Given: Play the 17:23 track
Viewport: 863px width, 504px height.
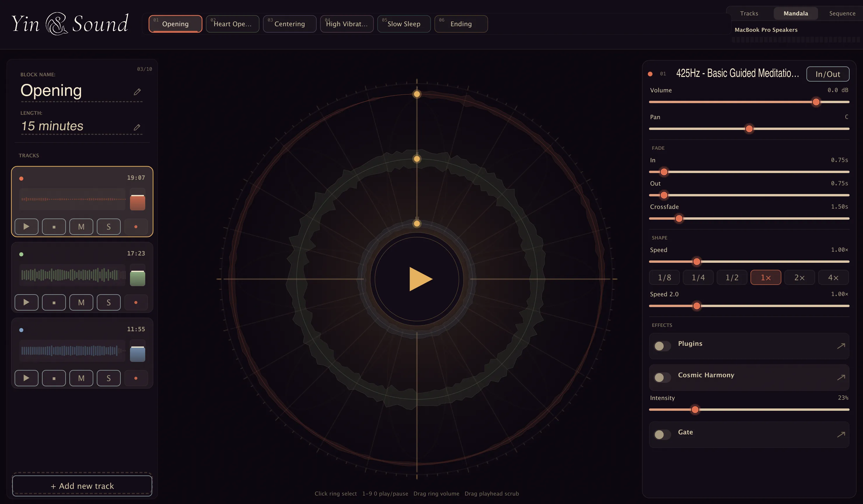Looking at the screenshot, I should tap(26, 302).
